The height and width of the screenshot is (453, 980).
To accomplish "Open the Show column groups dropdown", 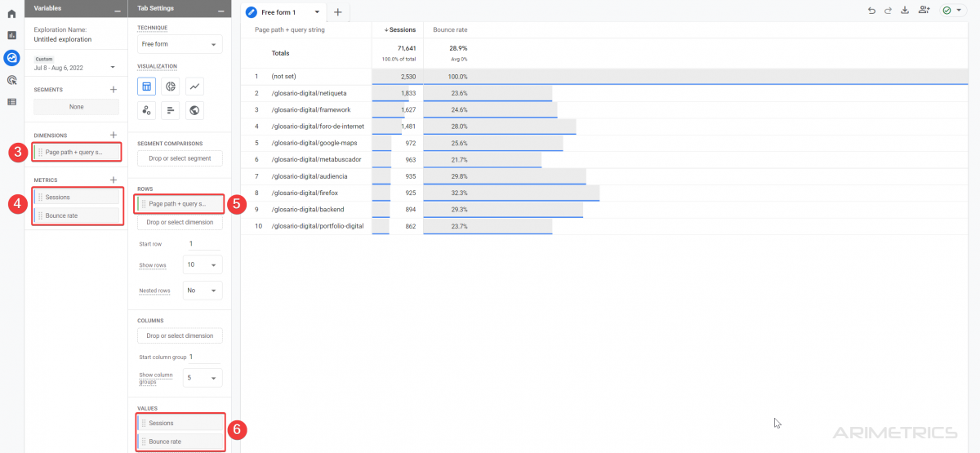I will click(203, 378).
